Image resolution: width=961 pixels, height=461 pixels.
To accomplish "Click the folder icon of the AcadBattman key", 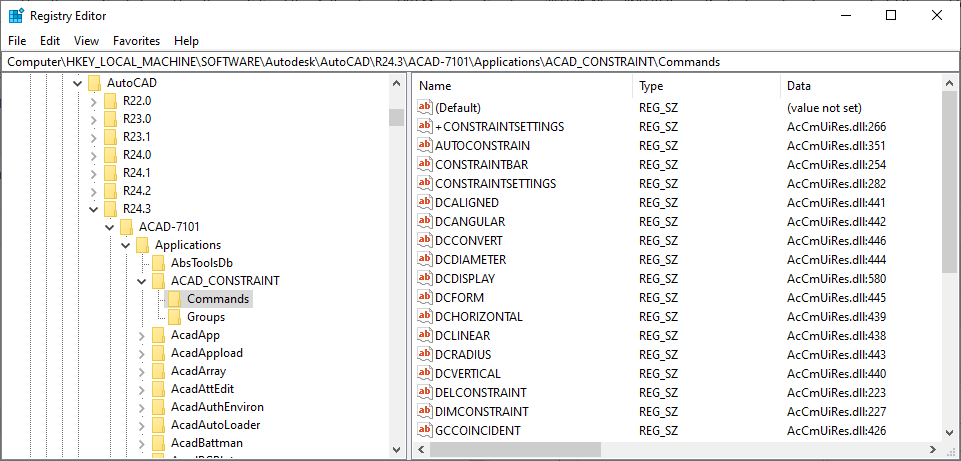I will tap(159, 443).
